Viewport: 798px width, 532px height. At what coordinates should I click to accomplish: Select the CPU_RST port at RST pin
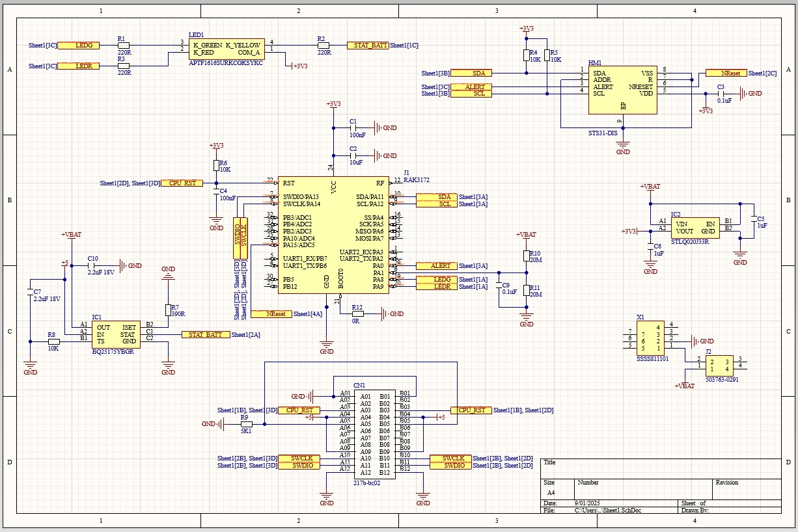coord(182,183)
